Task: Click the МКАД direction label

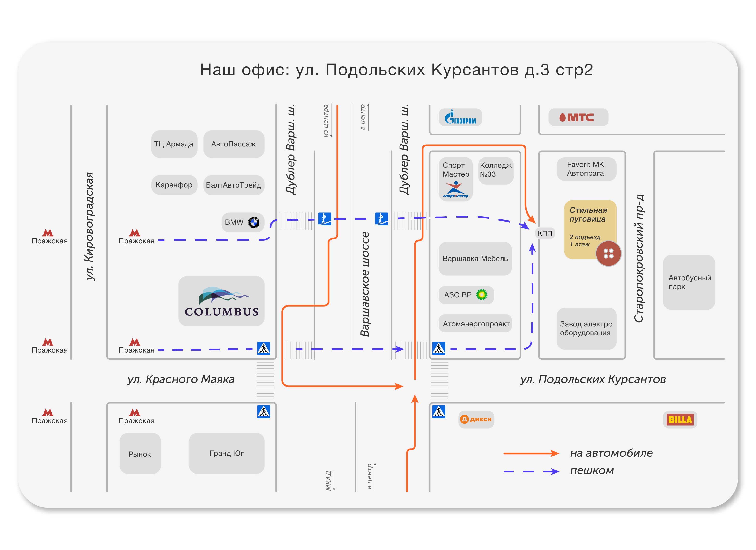Action: click(x=329, y=480)
